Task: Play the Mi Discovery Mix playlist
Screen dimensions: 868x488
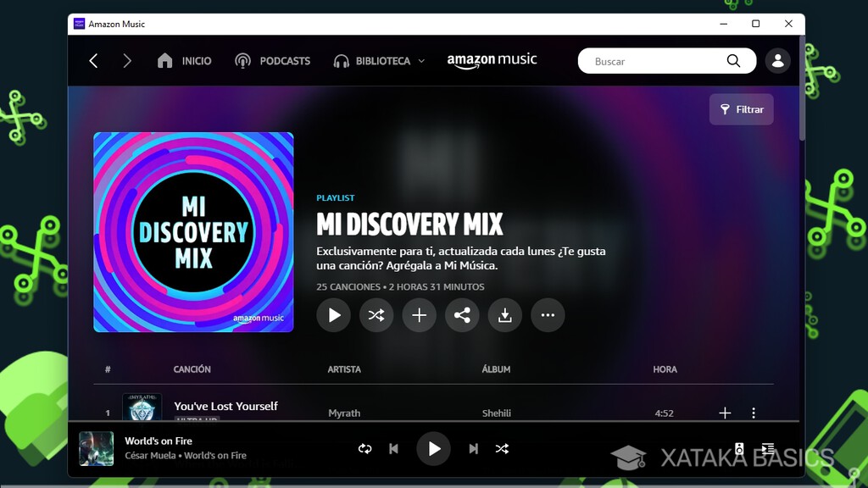Action: (x=333, y=315)
